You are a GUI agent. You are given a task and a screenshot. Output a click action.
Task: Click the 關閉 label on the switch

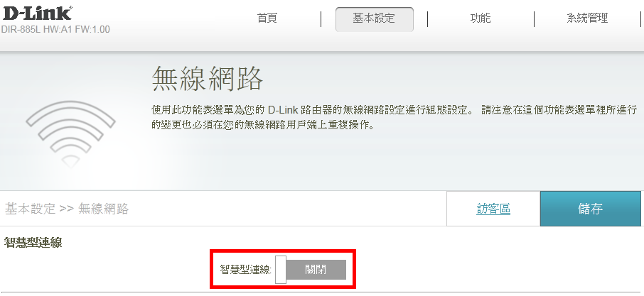(x=316, y=269)
